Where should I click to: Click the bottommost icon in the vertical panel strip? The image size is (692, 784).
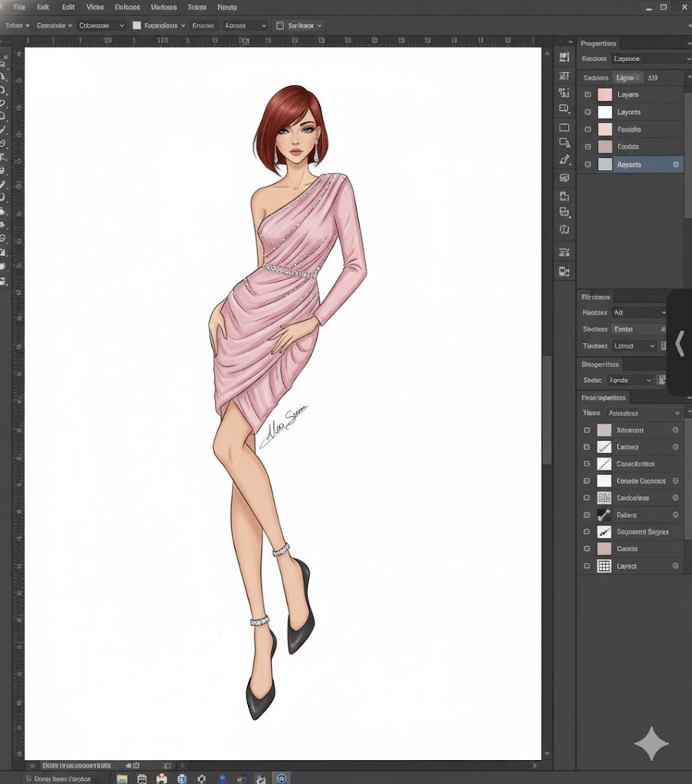[x=564, y=271]
